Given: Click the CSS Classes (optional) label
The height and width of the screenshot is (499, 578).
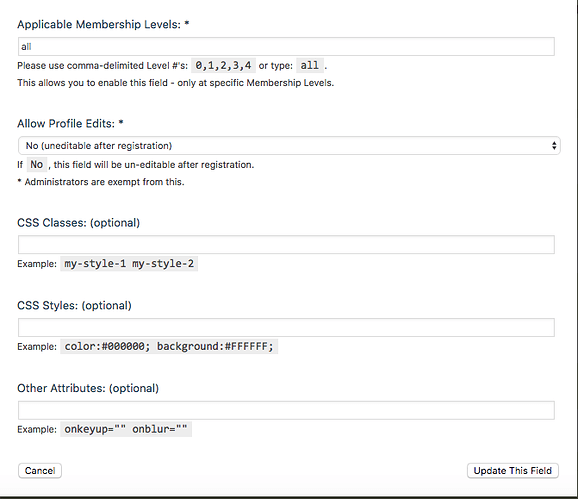Looking at the screenshot, I should point(79,223).
